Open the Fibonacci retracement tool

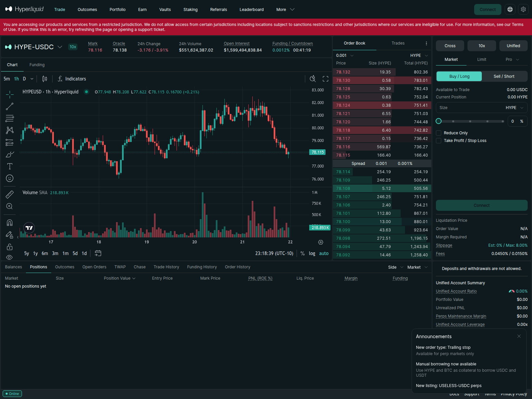10,118
